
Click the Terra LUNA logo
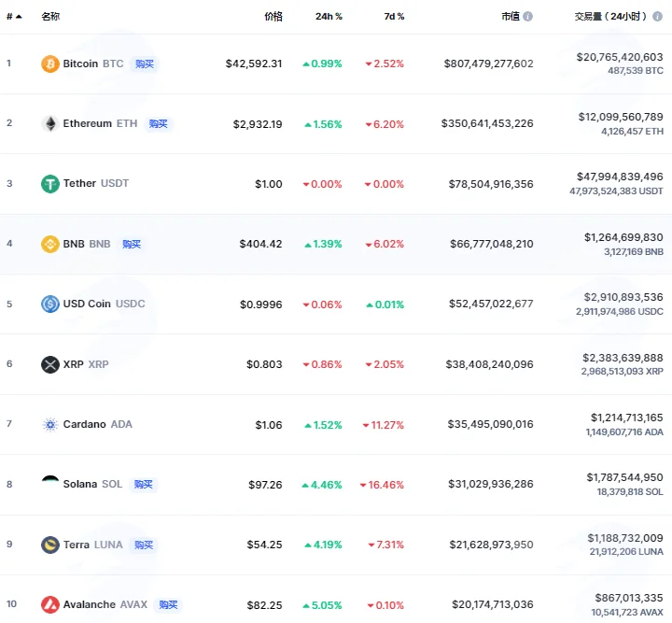tap(50, 545)
